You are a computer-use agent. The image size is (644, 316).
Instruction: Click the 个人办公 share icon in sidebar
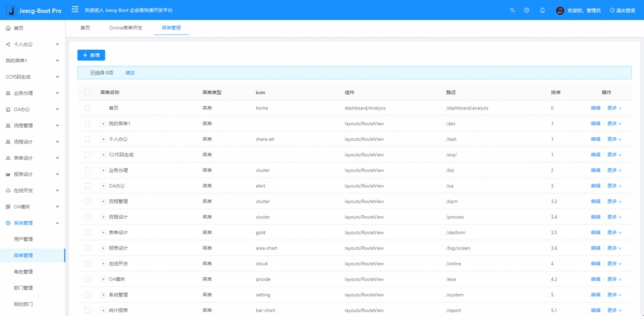pyautogui.click(x=8, y=44)
